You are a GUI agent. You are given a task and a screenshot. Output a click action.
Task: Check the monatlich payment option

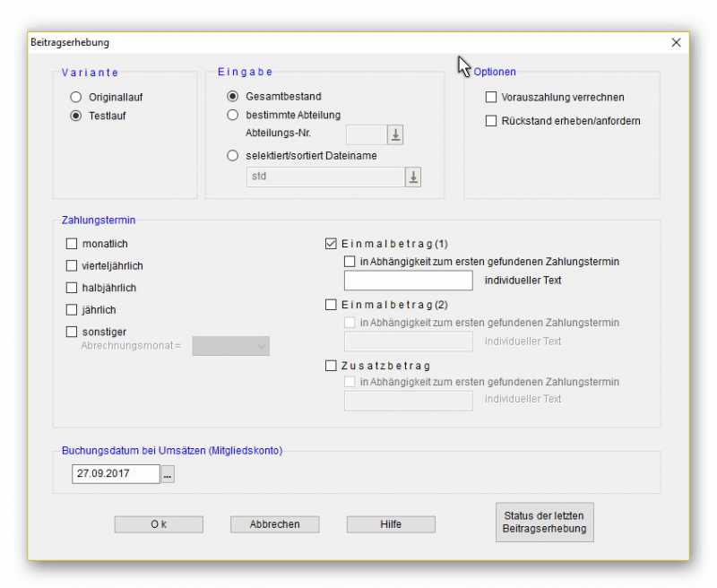coord(72,244)
